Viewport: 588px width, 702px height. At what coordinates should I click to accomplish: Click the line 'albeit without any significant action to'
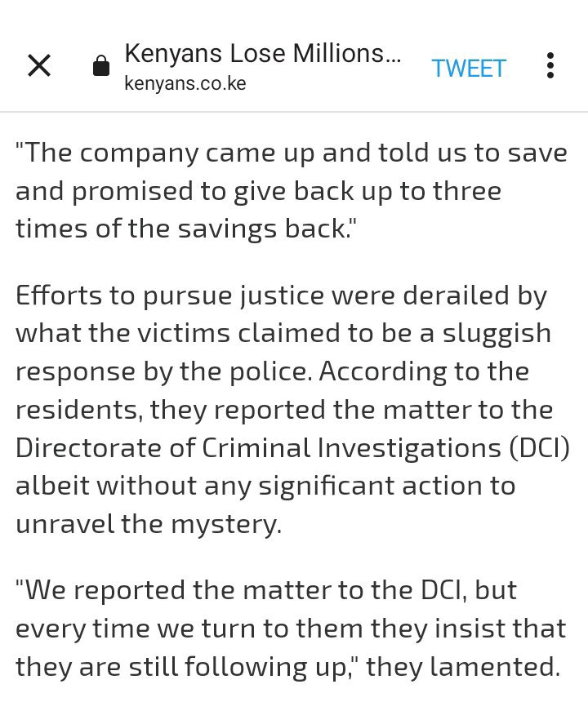click(265, 486)
